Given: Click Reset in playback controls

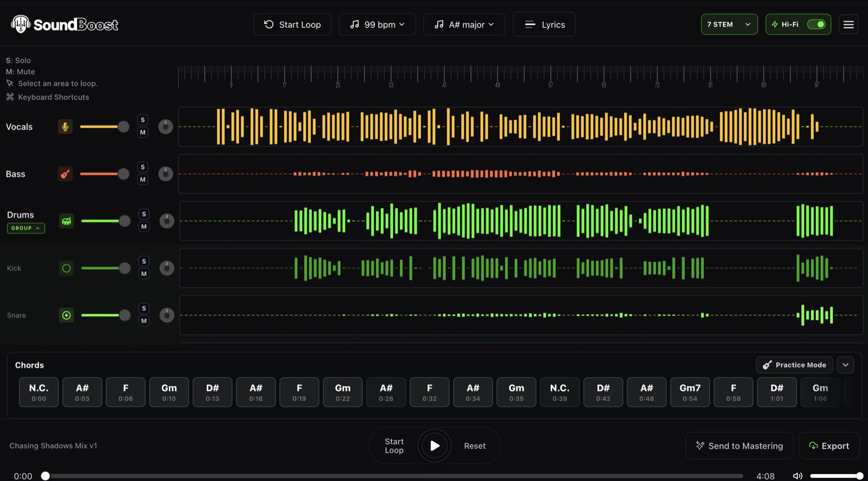Looking at the screenshot, I should point(475,446).
